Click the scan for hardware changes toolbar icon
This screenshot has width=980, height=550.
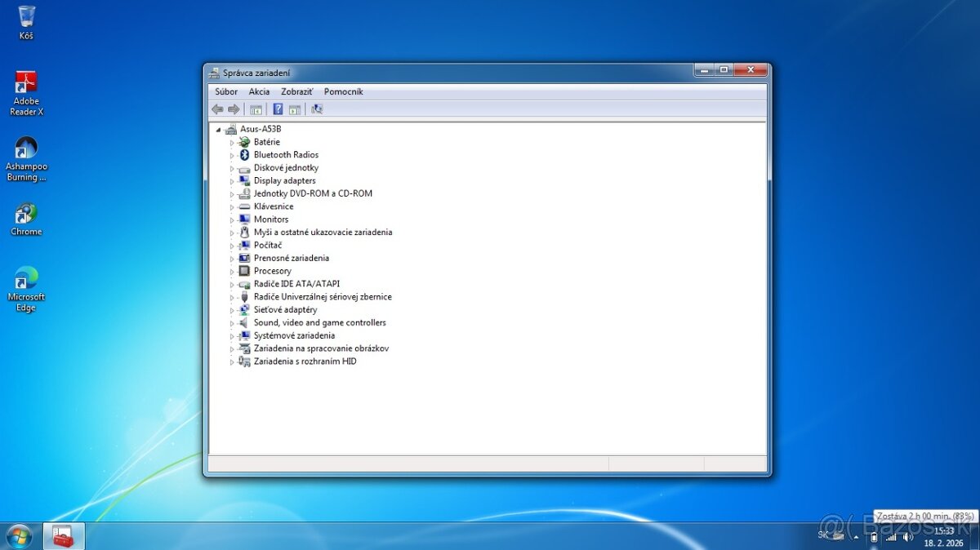[317, 109]
